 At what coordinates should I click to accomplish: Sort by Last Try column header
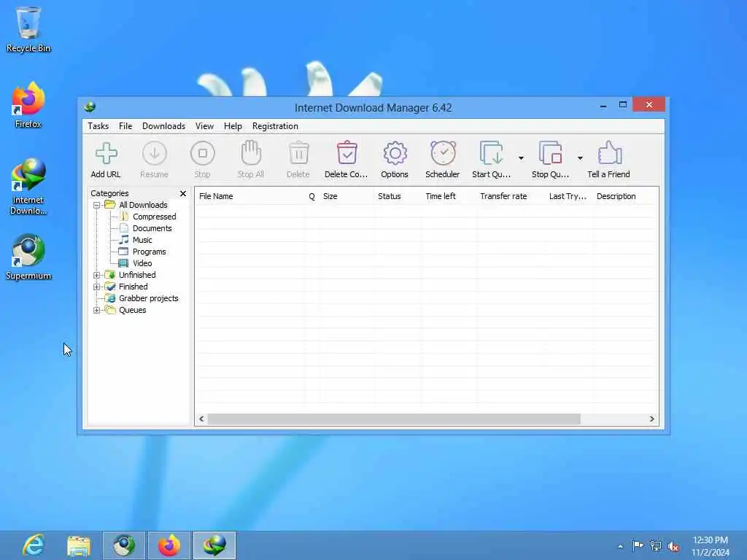[569, 196]
